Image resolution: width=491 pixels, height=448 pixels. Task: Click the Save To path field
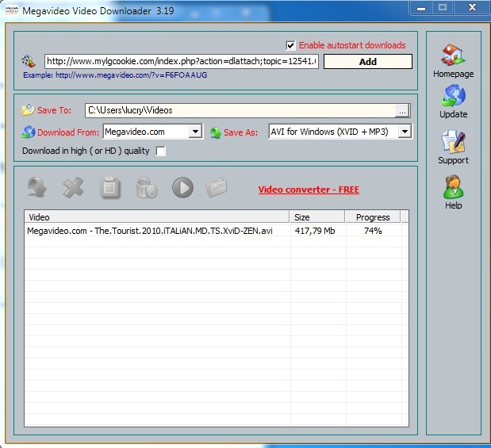click(x=240, y=110)
